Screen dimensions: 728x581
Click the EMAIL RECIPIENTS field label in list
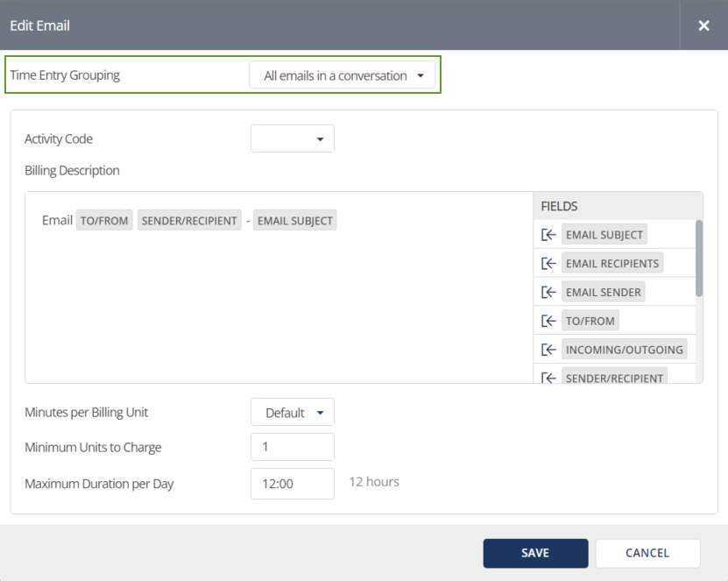tap(612, 264)
